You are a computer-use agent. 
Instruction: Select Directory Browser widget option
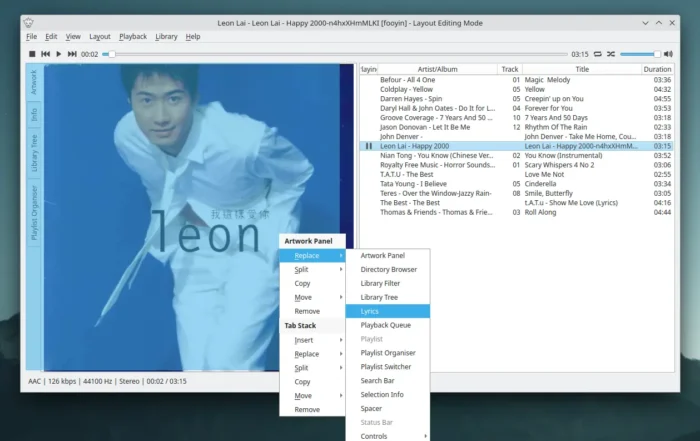coord(388,269)
